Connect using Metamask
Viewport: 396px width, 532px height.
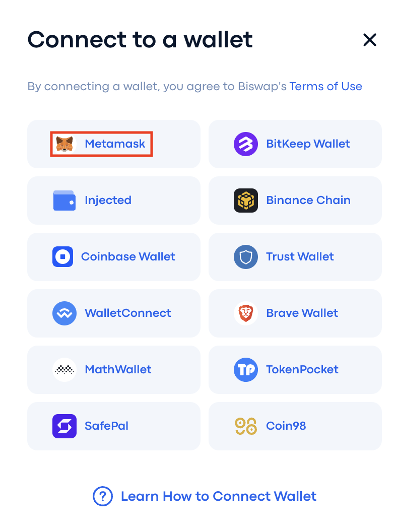pos(114,144)
